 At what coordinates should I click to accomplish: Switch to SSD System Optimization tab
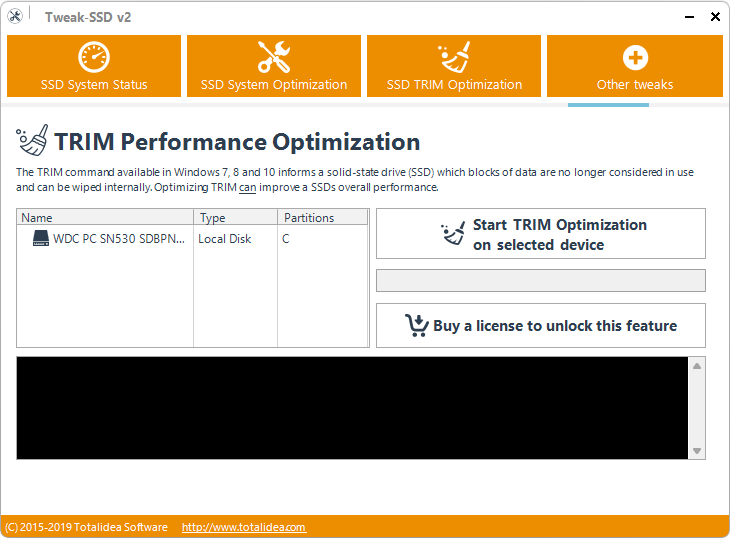tap(274, 66)
